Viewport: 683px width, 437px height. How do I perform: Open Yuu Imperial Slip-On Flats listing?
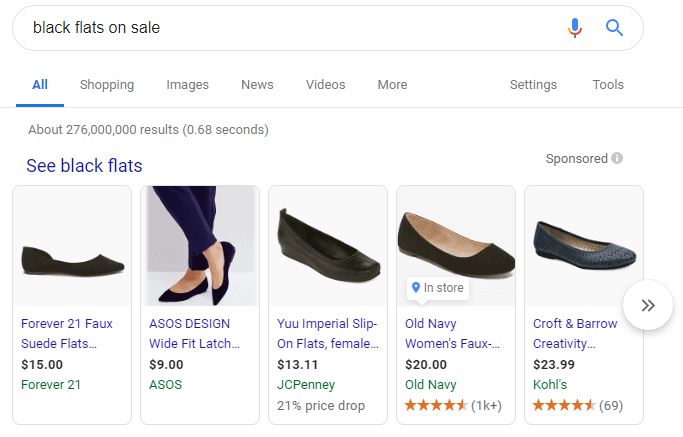coord(328,333)
